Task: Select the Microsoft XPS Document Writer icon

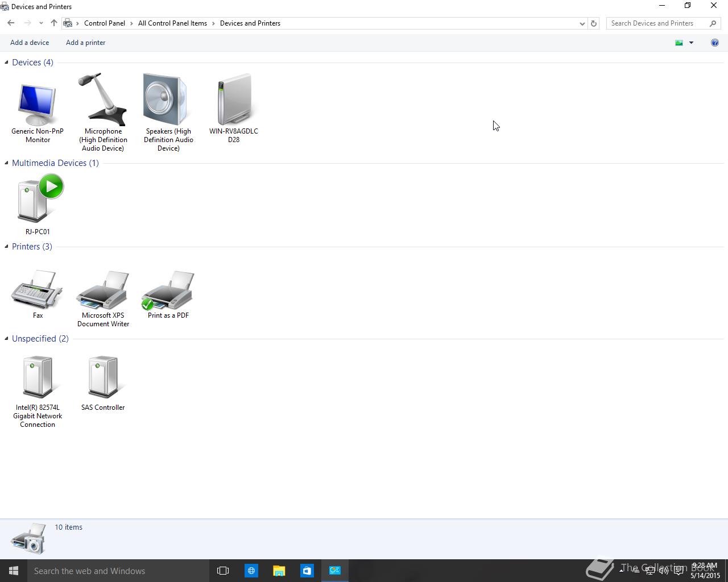Action: coord(103,290)
